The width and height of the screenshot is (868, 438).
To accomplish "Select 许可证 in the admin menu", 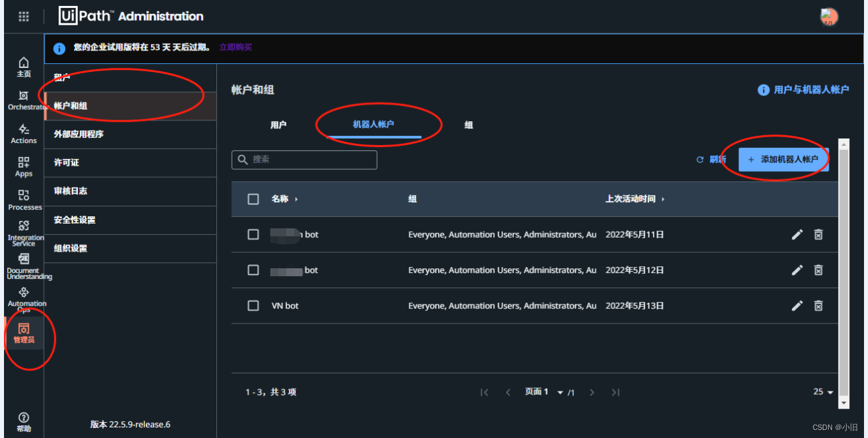I will (130, 163).
